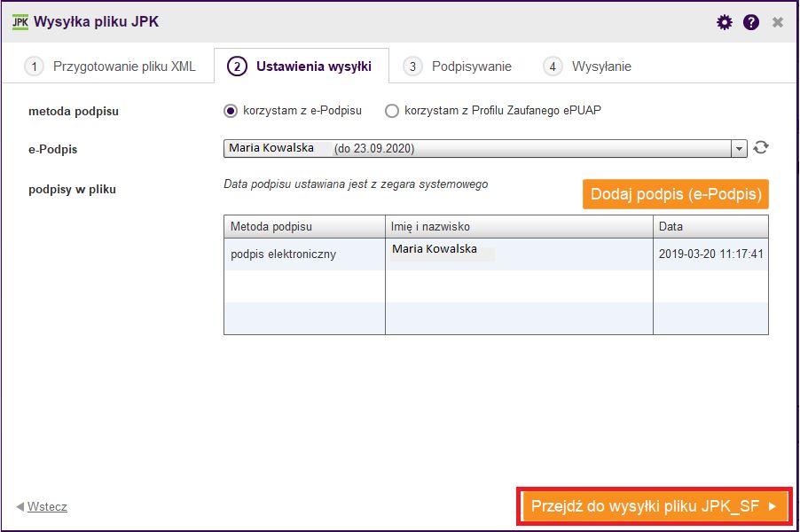Click the step 4 circle icon
800x532 pixels.
click(553, 66)
